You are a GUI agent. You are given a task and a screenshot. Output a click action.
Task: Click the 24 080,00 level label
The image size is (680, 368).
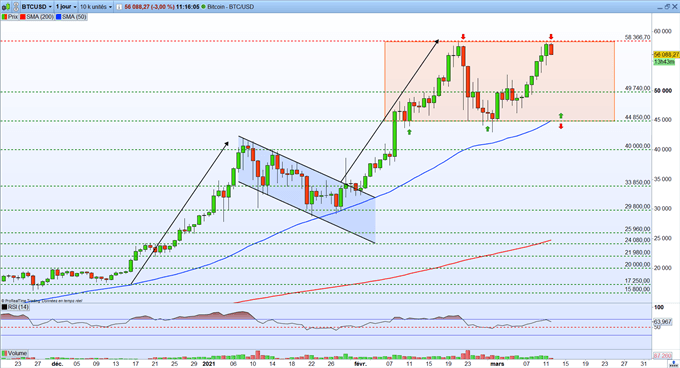pyautogui.click(x=638, y=240)
